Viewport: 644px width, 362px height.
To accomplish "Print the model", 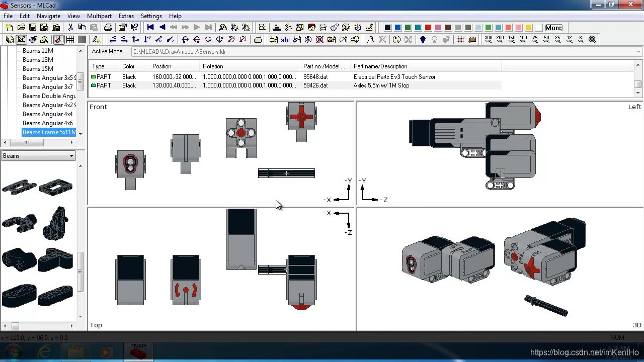I will 108,28.
